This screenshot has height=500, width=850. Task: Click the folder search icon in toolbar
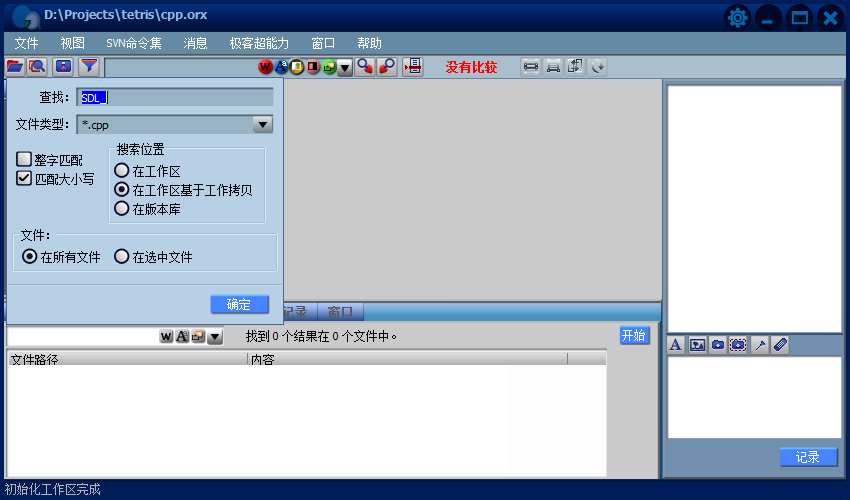point(37,67)
